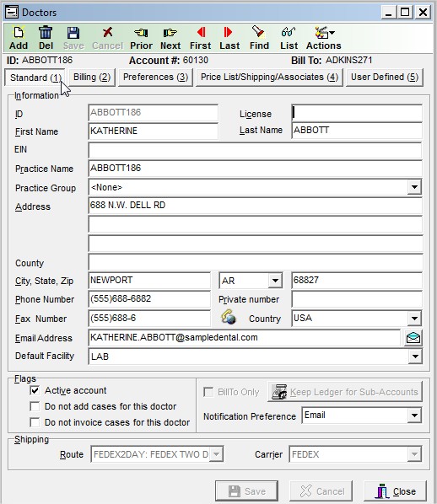Image resolution: width=437 pixels, height=504 pixels.
Task: Open the State dropdown showing AR
Action: [275, 281]
